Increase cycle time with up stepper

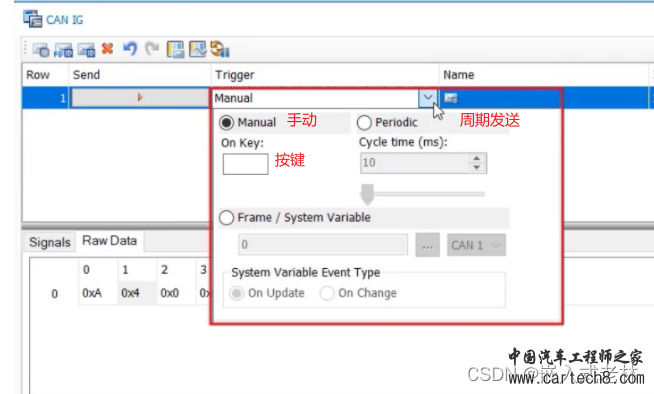pyautogui.click(x=476, y=158)
